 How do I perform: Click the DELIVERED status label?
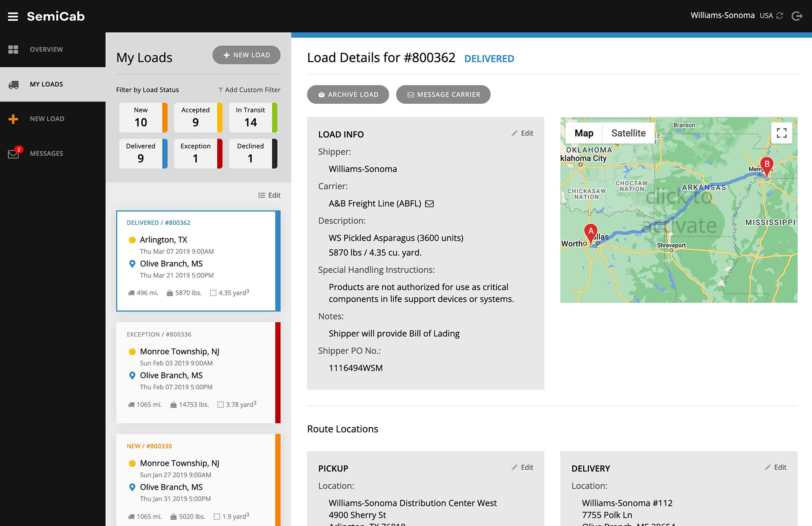pyautogui.click(x=489, y=59)
